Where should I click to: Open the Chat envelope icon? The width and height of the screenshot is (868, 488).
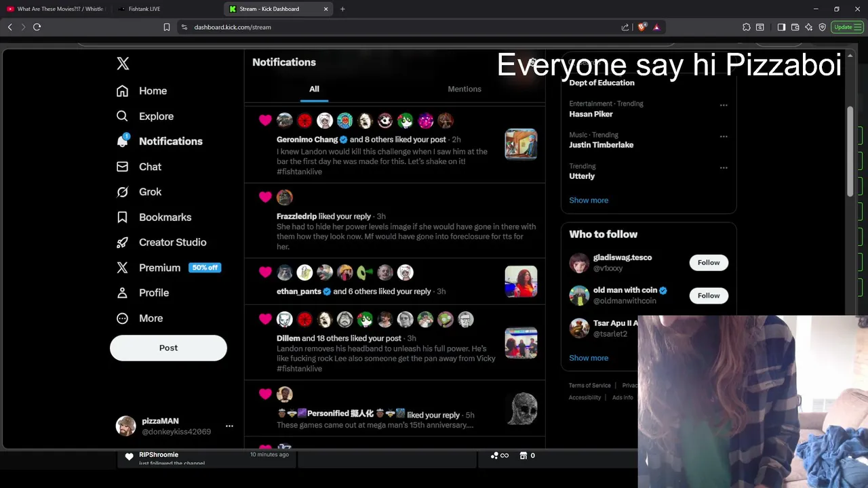(122, 167)
